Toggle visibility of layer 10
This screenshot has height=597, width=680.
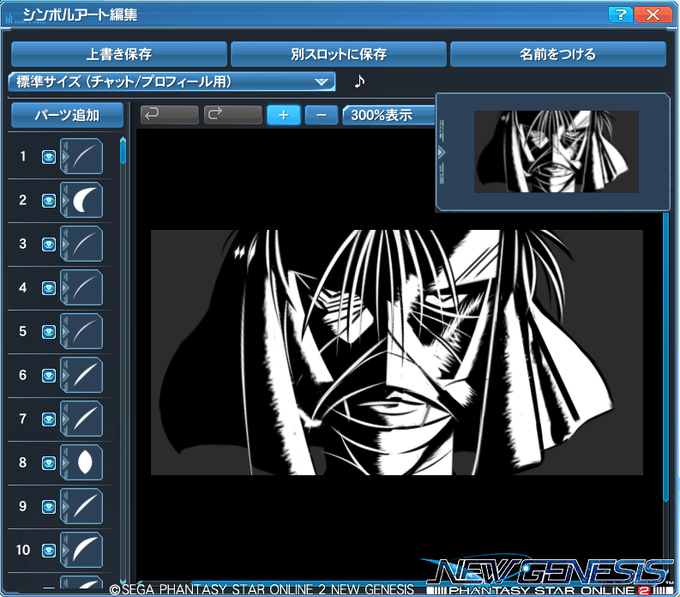(49, 551)
